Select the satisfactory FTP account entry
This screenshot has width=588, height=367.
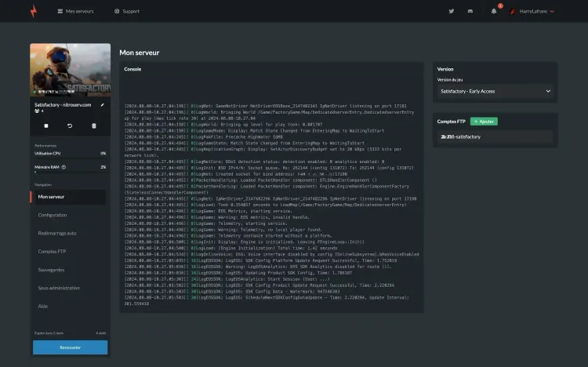pyautogui.click(x=495, y=137)
